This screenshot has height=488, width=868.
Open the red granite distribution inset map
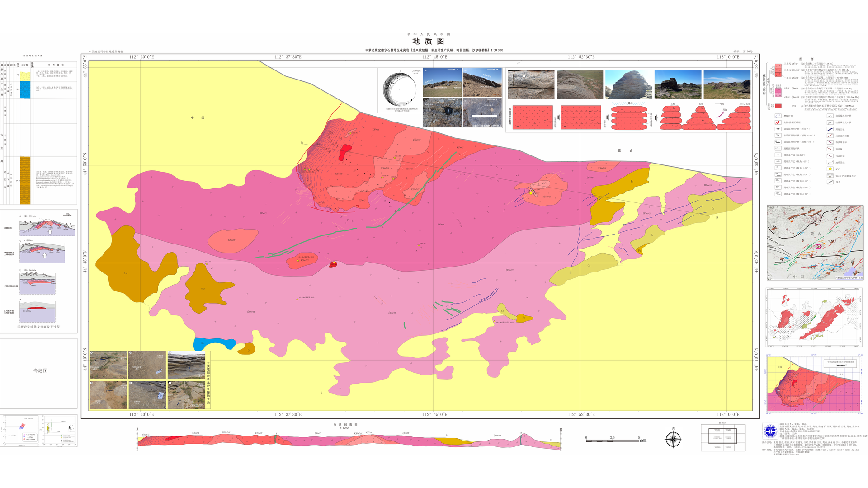coord(814,318)
